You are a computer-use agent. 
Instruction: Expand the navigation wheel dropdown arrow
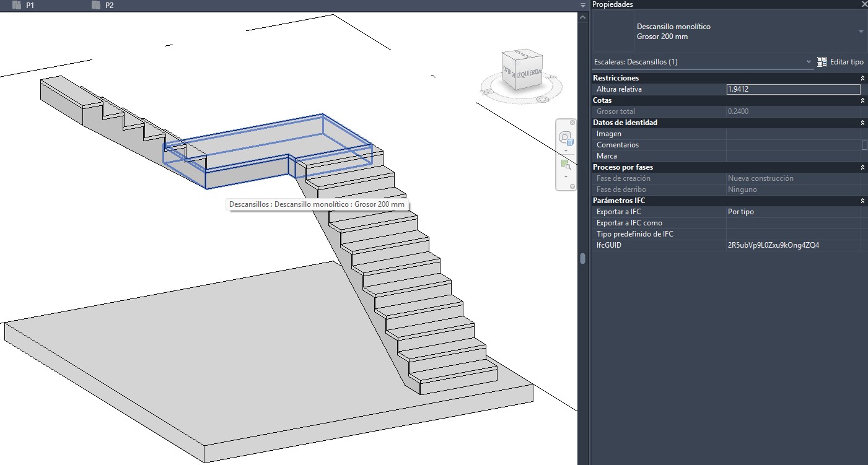(566, 150)
